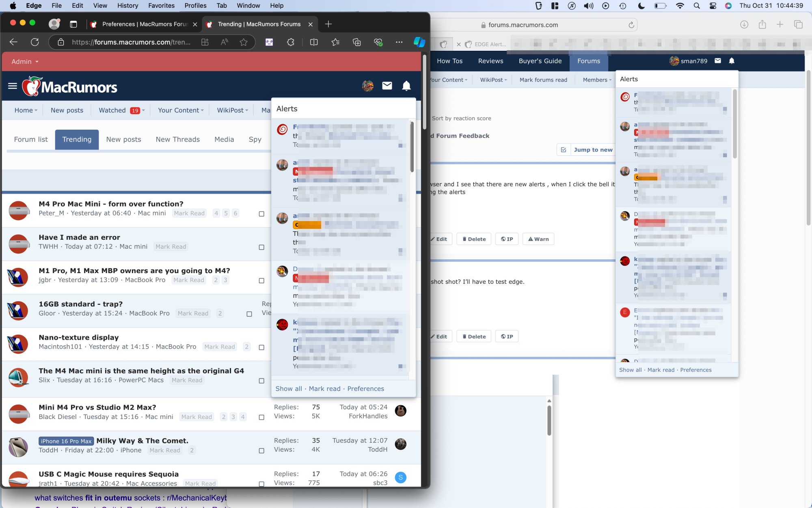Switch to Preferences Edge browser tab

coord(145,24)
